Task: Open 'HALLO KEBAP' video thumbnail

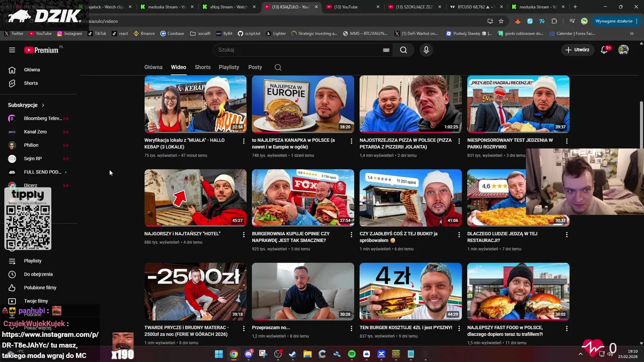Action: point(195,104)
